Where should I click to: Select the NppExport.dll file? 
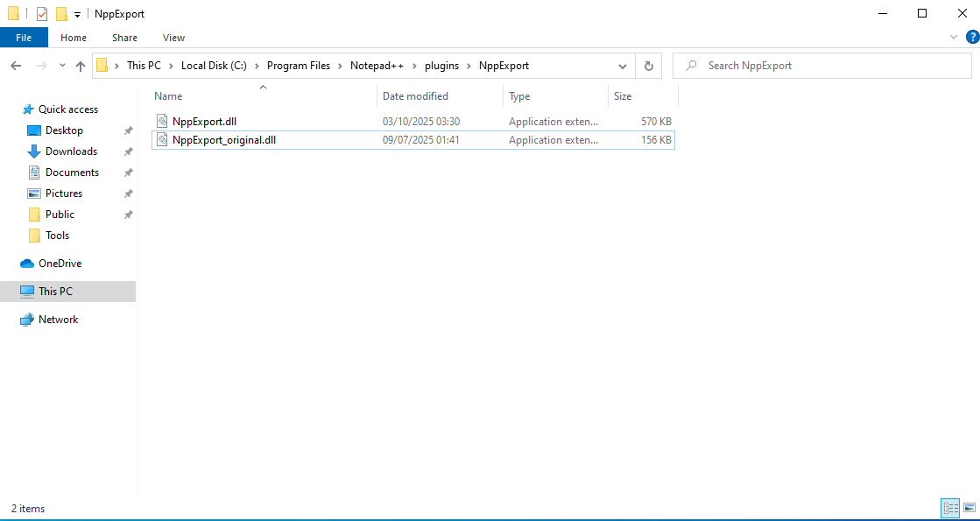(x=206, y=121)
